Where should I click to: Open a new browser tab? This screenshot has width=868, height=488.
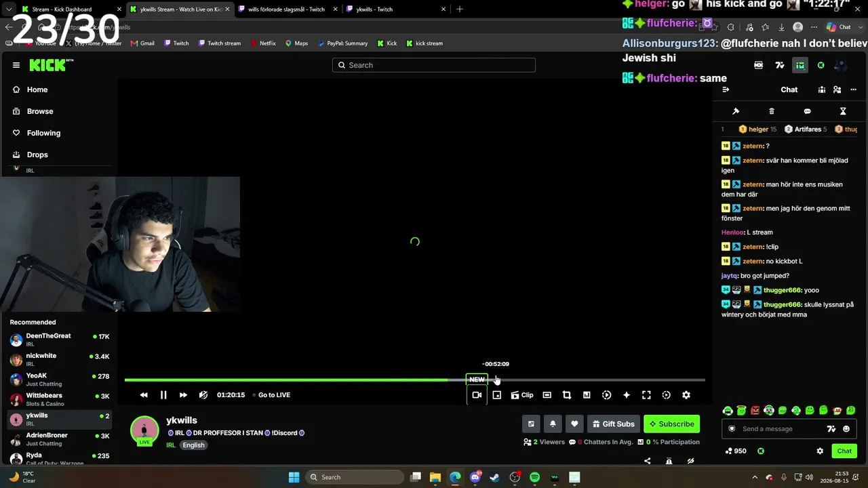click(x=460, y=9)
